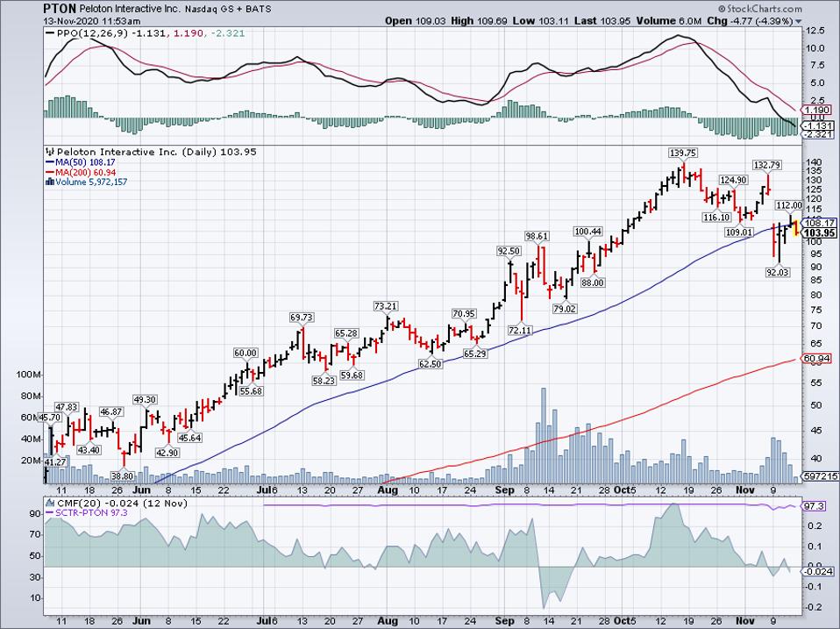The width and height of the screenshot is (840, 629).
Task: Click the MA(50) 108.17 legend entry
Action: (86, 162)
